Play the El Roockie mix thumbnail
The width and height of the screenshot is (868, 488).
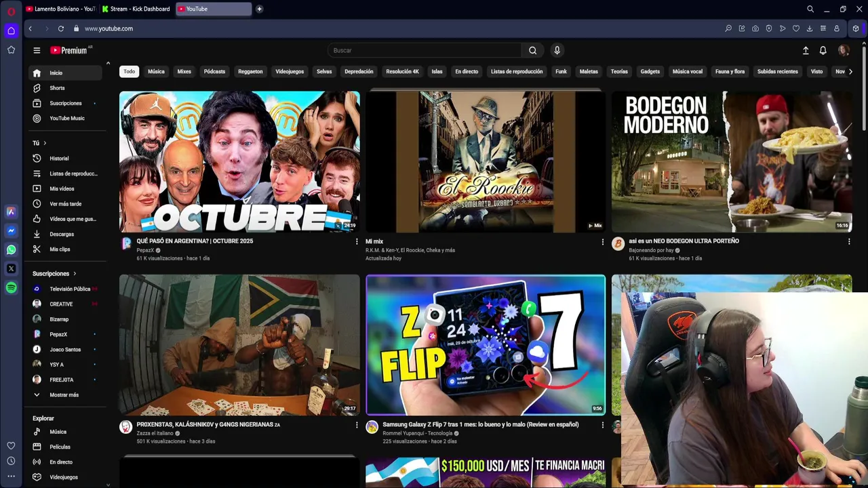click(x=486, y=162)
